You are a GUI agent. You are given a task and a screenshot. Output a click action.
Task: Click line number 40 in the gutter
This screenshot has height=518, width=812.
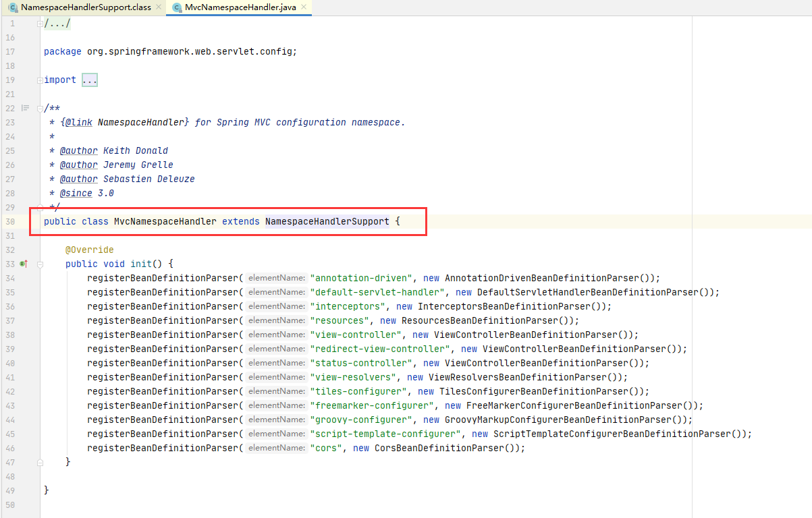(10, 364)
